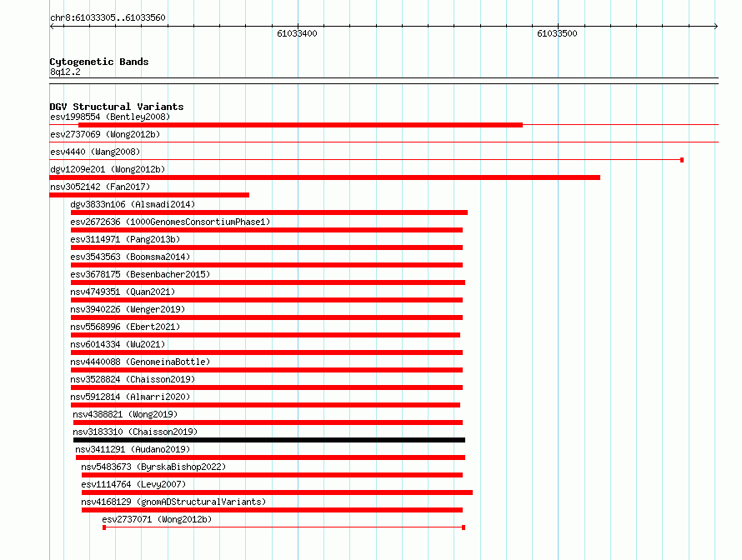
Task: Click the nsv4440088 (GenomeinaBottle) label
Action: pyautogui.click(x=140, y=362)
